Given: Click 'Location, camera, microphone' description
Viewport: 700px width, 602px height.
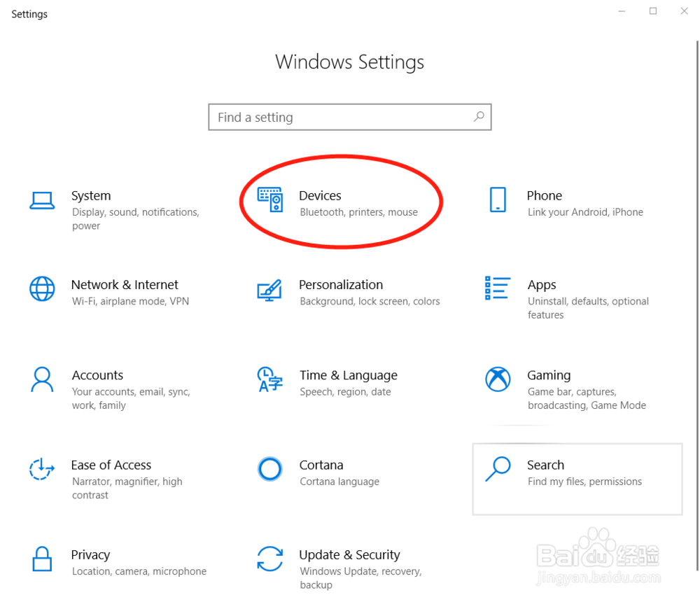Looking at the screenshot, I should pyautogui.click(x=139, y=572).
